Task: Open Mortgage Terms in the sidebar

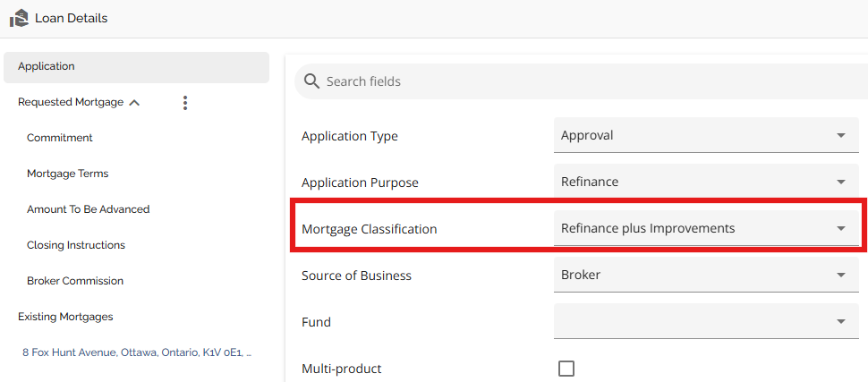Action: [x=68, y=174]
